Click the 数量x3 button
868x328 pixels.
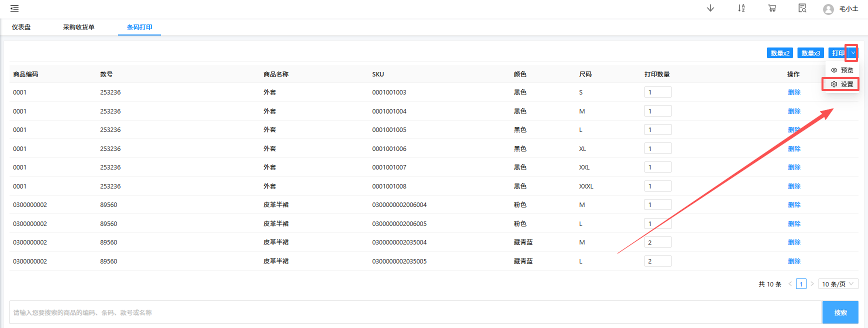tap(810, 53)
